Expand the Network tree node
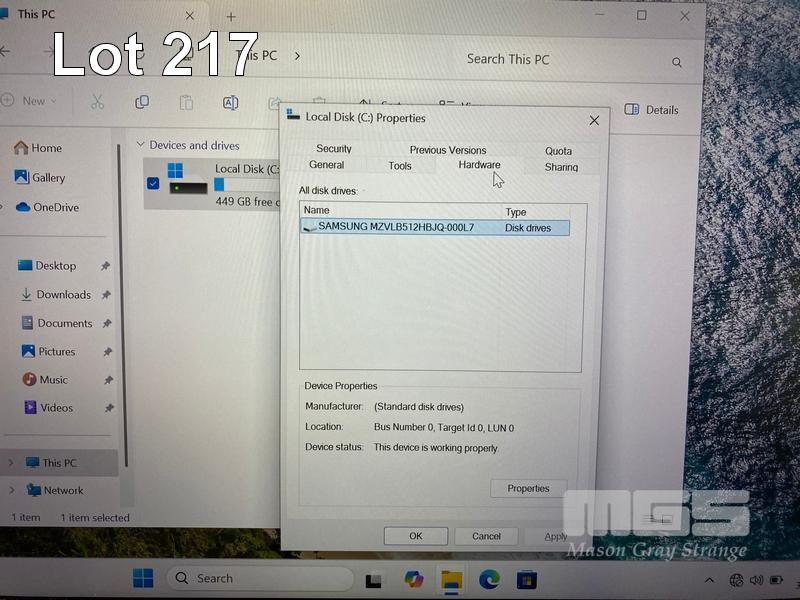 point(12,490)
